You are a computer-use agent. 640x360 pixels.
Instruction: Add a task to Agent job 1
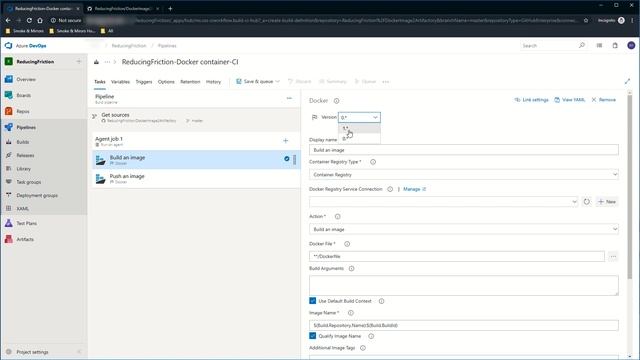point(286,141)
